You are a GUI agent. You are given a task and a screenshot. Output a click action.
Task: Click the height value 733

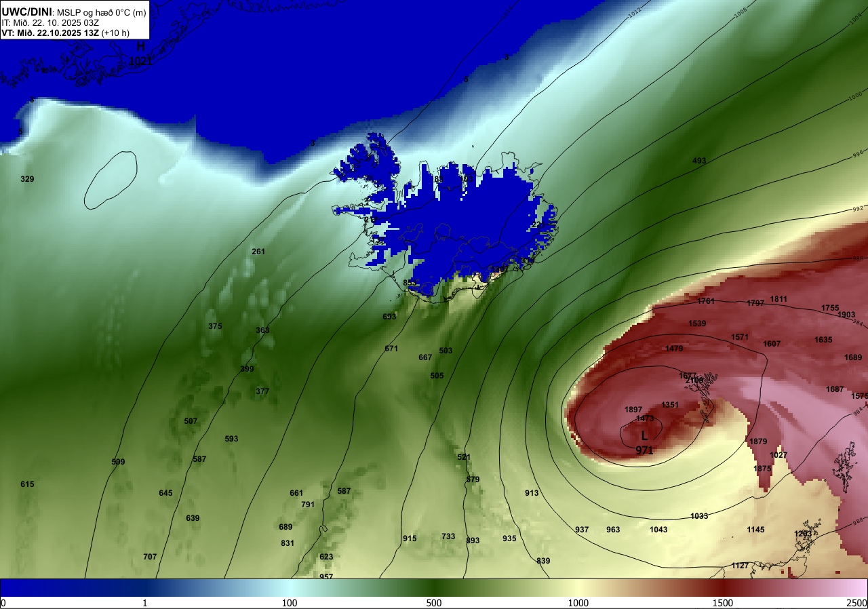(x=448, y=536)
